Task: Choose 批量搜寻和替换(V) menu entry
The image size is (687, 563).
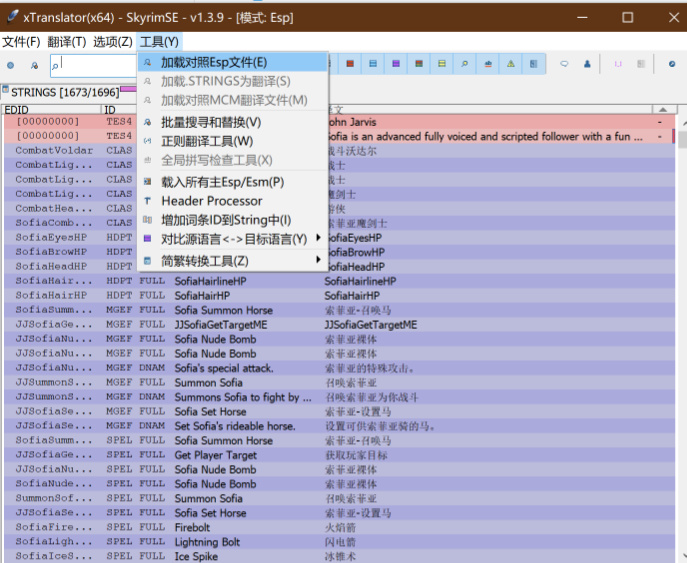Action: click(x=233, y=122)
